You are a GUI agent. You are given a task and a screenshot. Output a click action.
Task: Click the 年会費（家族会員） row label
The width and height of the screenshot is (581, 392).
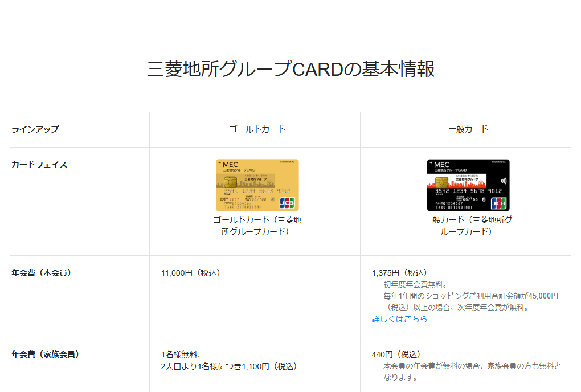pyautogui.click(x=46, y=354)
